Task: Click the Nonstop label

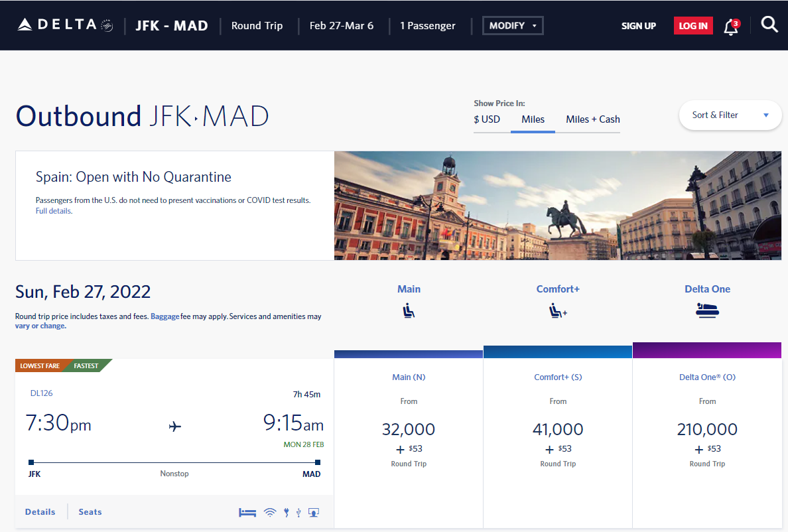Action: coord(174,474)
